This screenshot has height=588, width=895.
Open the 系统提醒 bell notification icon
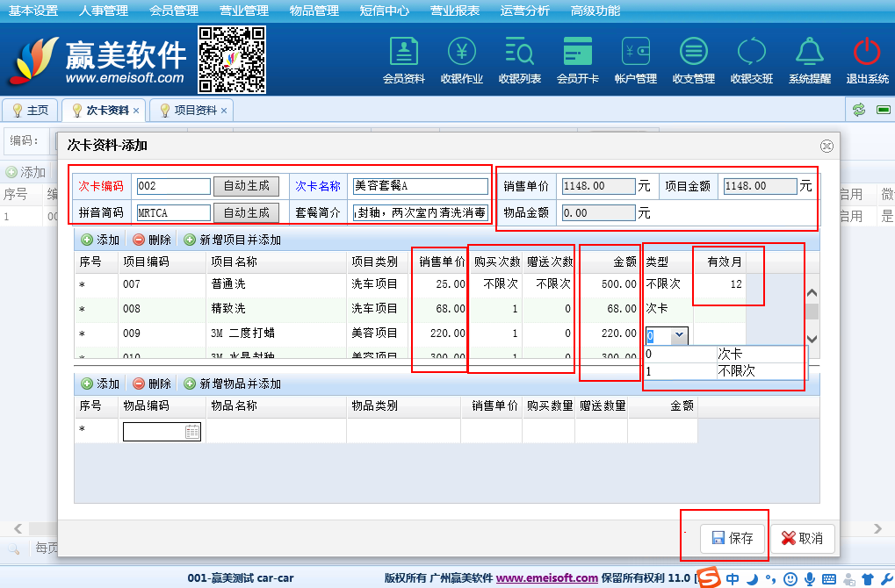click(809, 59)
